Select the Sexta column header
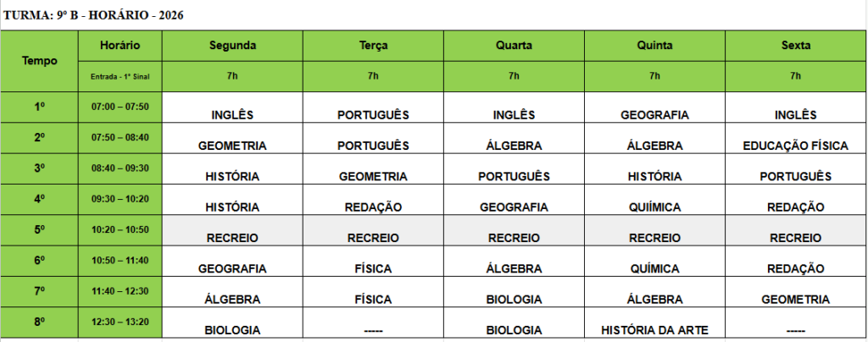 [795, 46]
